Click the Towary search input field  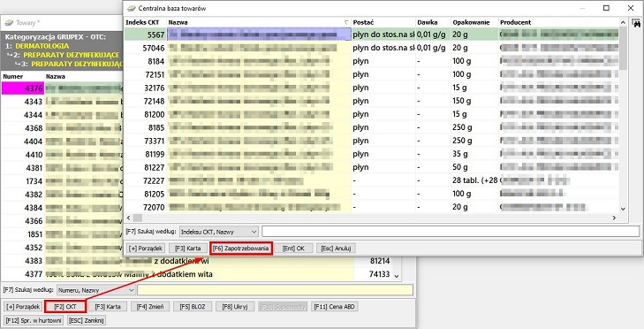275,290
